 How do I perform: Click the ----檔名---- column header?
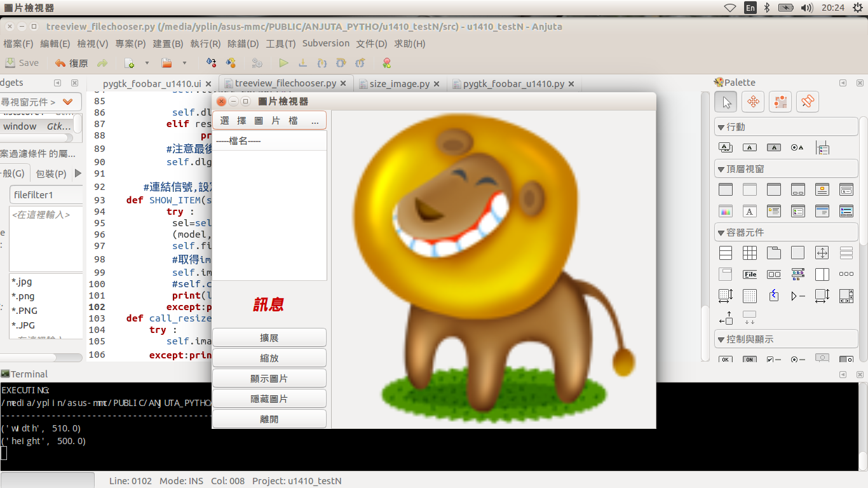[x=269, y=141]
